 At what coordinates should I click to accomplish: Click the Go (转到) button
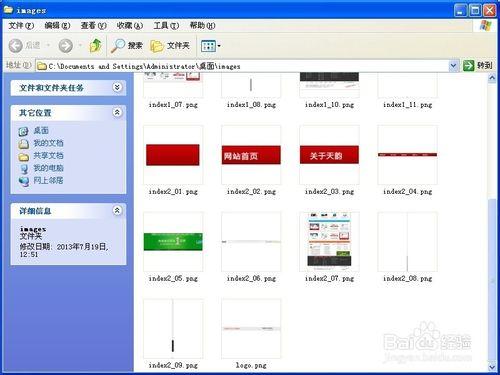478,65
